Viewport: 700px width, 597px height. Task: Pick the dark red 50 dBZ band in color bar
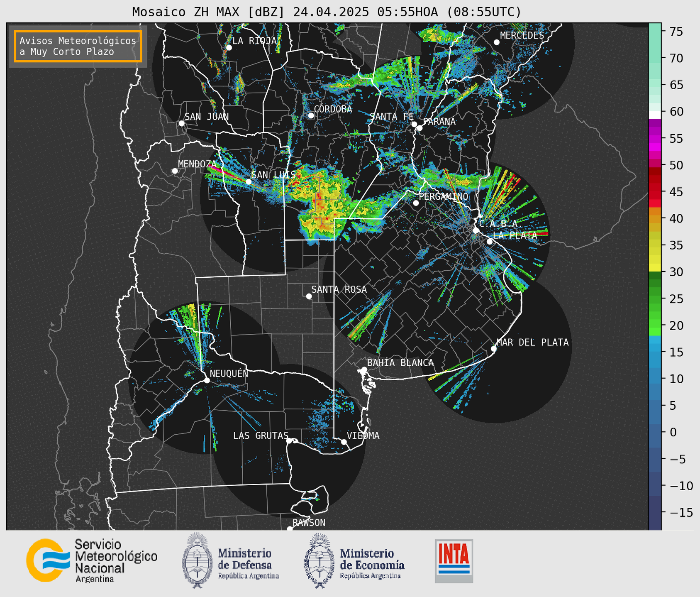coord(655,170)
